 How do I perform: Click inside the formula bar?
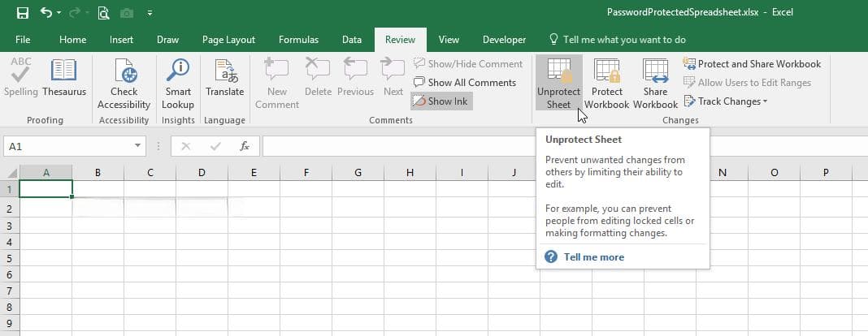point(400,146)
